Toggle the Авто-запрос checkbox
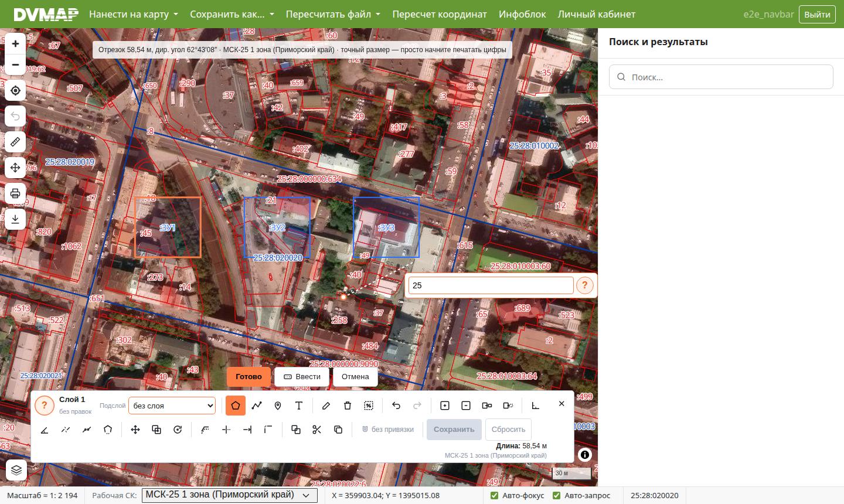 point(556,495)
